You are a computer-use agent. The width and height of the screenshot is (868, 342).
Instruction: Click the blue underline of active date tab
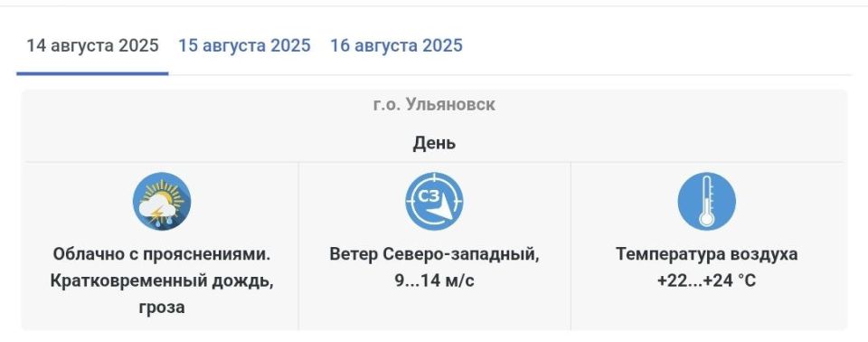(92, 73)
